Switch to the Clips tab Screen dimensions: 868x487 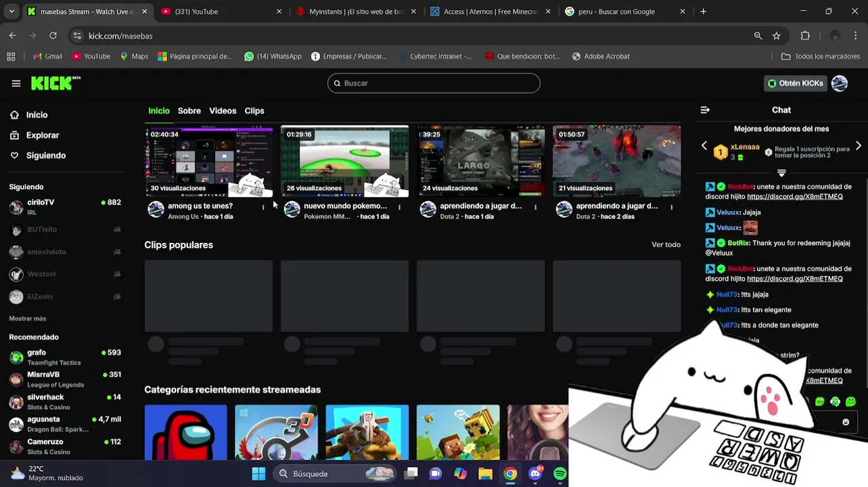254,111
